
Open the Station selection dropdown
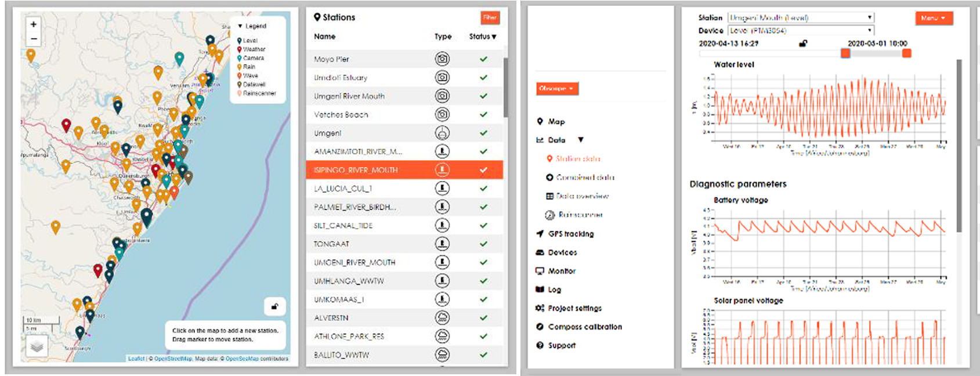800,18
